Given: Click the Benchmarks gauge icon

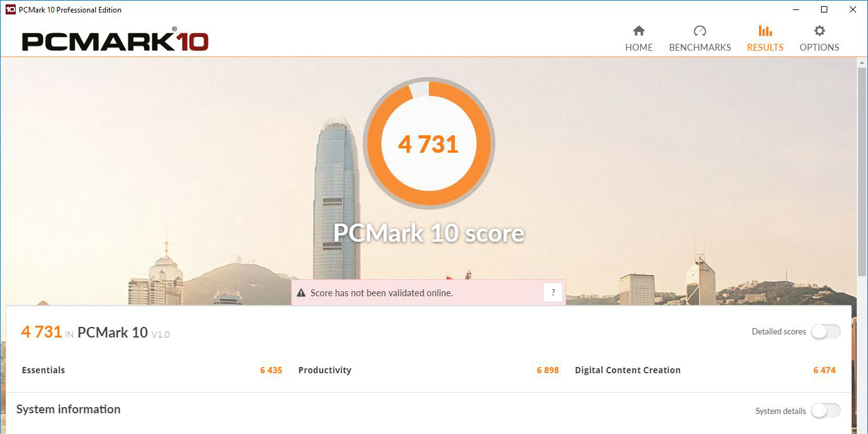Looking at the screenshot, I should [x=700, y=31].
